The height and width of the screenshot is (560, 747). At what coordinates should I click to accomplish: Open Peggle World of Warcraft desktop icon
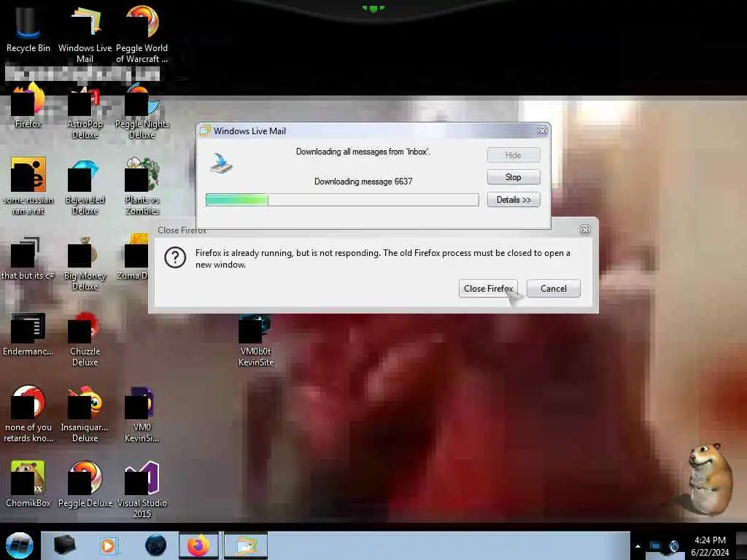(x=142, y=34)
